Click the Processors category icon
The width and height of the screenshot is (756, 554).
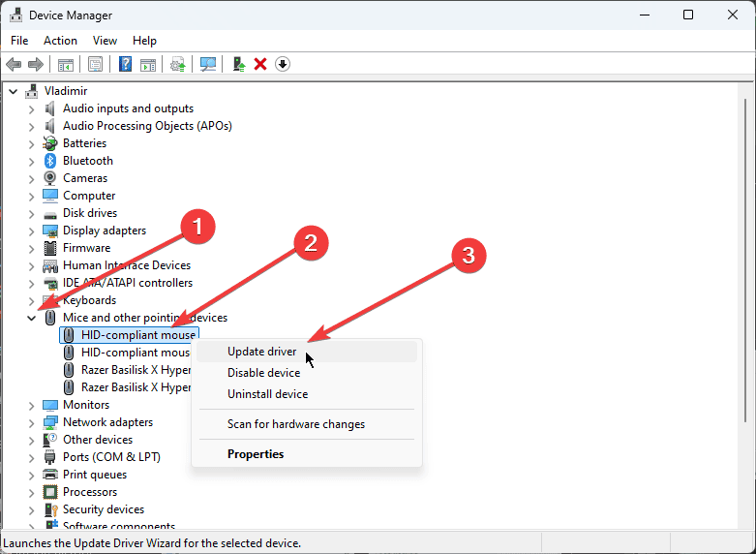[x=50, y=492]
